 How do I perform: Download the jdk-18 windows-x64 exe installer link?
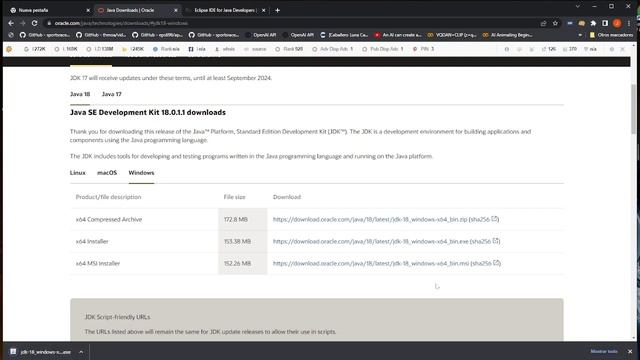(371, 242)
